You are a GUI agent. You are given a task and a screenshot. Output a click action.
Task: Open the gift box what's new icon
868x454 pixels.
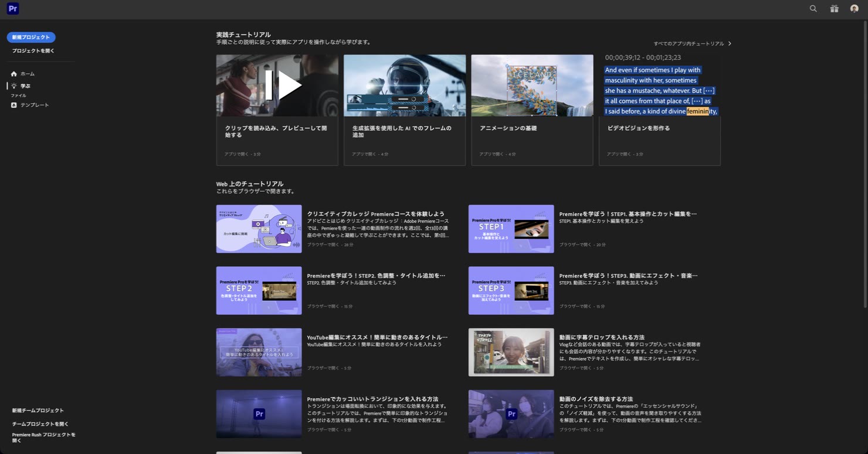[x=834, y=9]
